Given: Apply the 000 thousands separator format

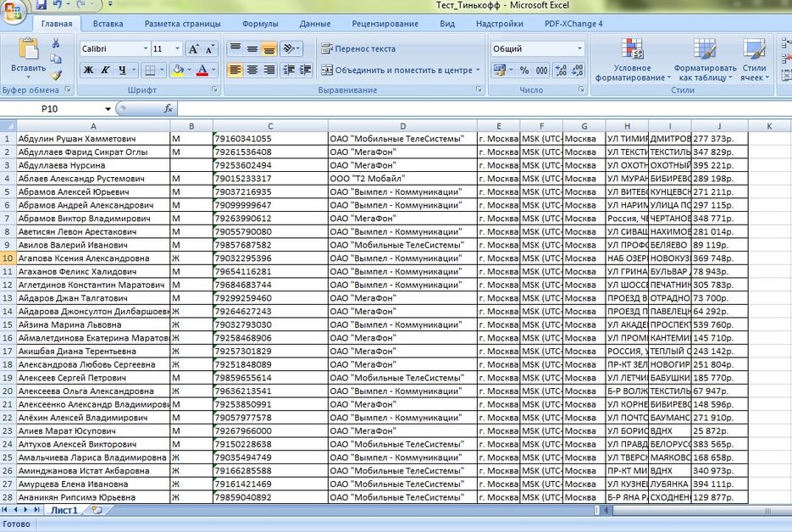Looking at the screenshot, I should pyautogui.click(x=541, y=69).
